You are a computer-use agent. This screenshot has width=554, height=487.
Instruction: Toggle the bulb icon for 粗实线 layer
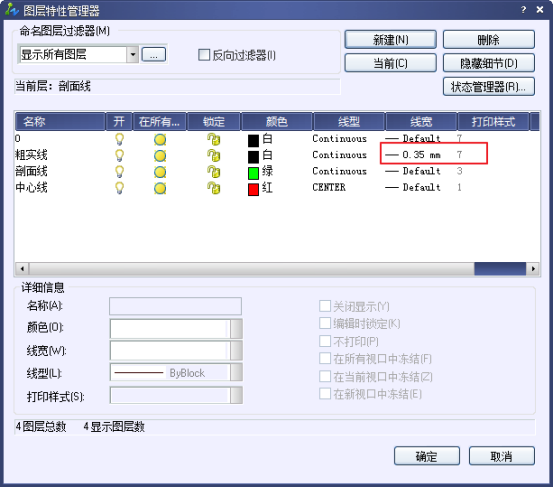point(119,155)
